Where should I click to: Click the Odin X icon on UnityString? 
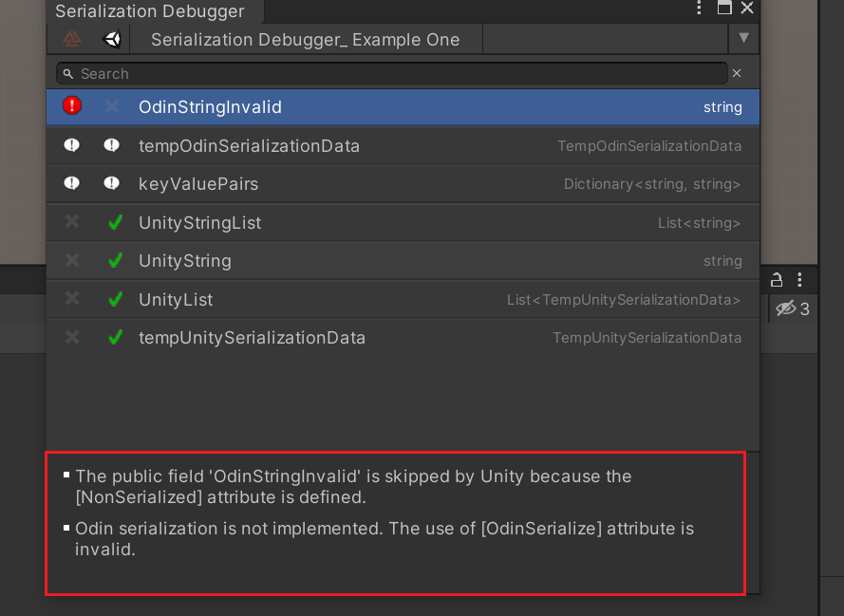point(72,260)
